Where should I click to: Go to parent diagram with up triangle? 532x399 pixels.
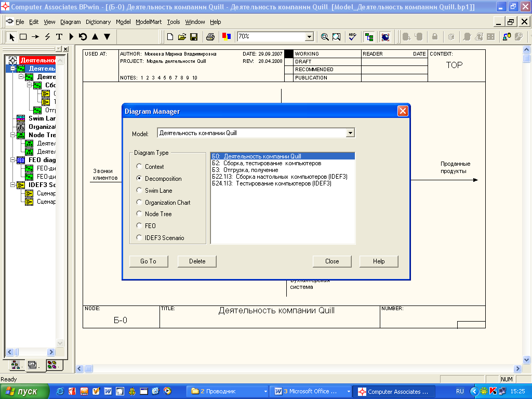pyautogui.click(x=95, y=37)
